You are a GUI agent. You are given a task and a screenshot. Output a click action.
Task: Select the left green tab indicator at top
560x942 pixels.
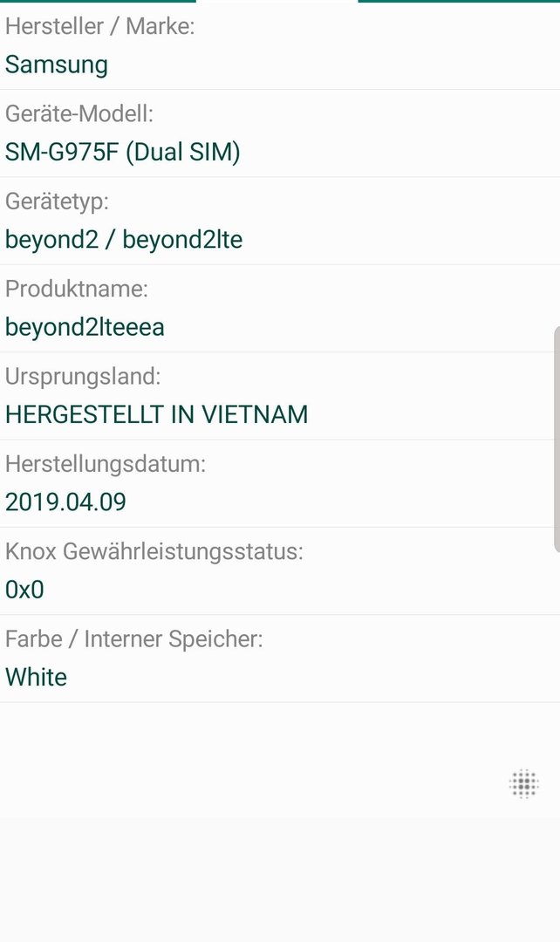[x=98, y=1]
